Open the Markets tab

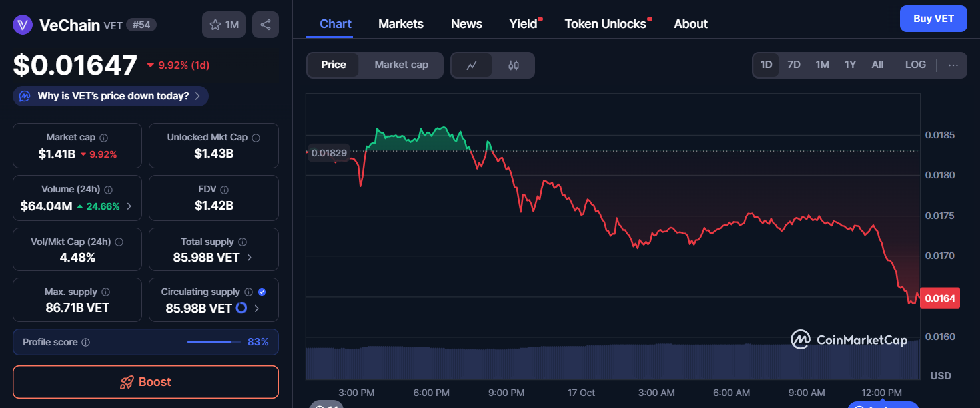pos(400,23)
